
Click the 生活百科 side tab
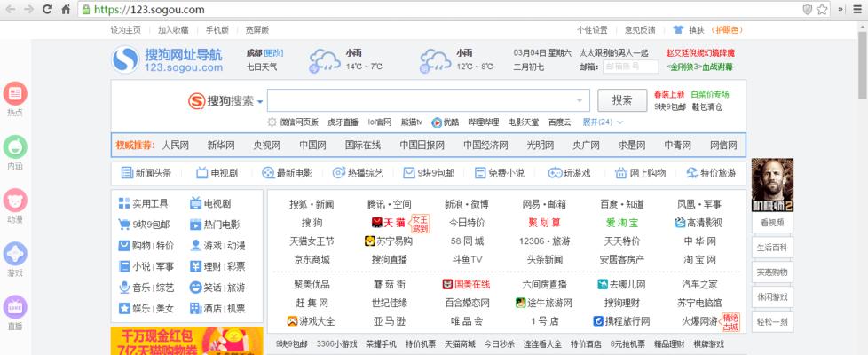(772, 248)
